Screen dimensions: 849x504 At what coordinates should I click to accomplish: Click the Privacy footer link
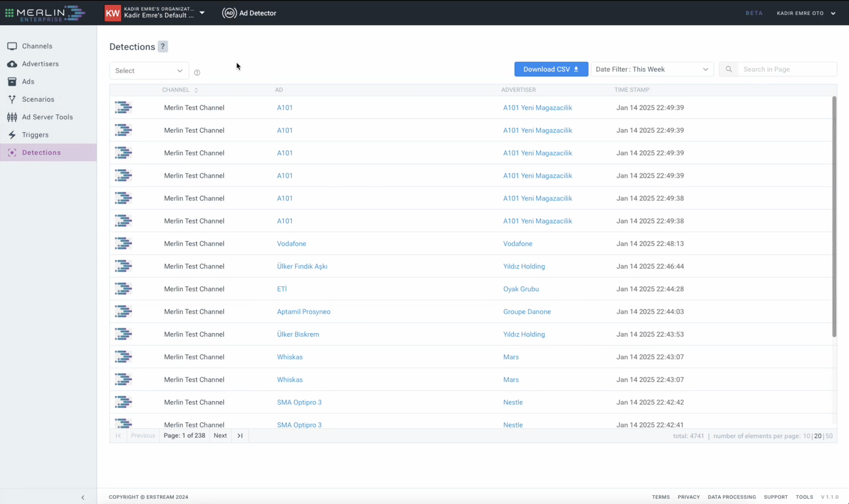[689, 497]
